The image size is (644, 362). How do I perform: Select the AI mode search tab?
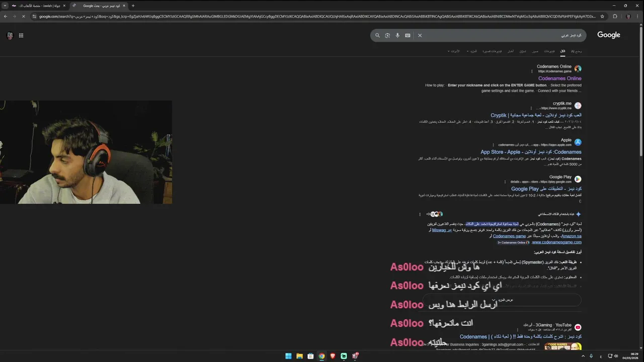pos(576,51)
